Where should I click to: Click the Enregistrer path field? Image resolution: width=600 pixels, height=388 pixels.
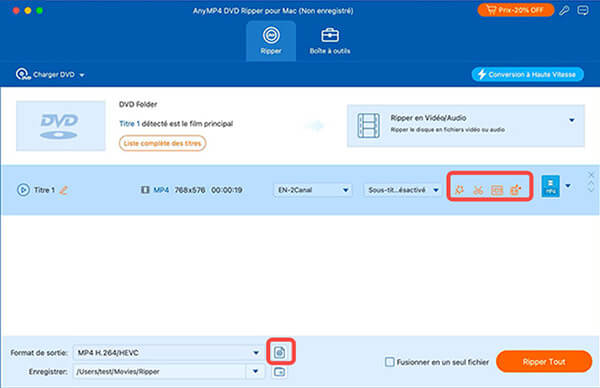coord(159,372)
